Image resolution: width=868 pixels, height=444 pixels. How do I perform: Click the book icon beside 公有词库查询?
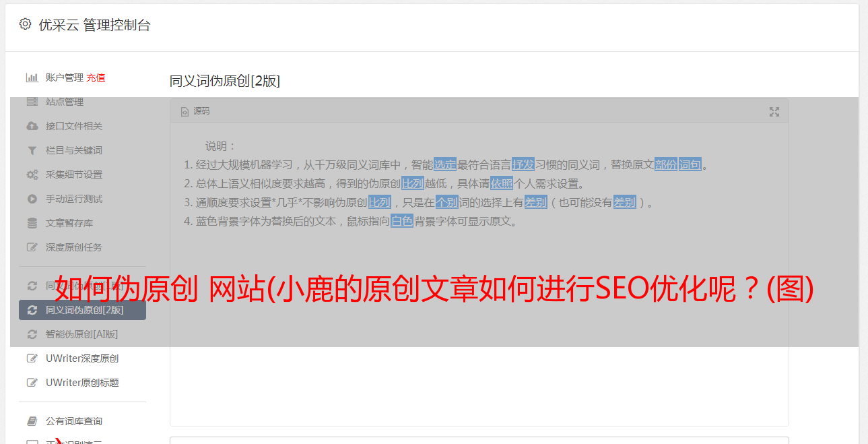pos(32,421)
